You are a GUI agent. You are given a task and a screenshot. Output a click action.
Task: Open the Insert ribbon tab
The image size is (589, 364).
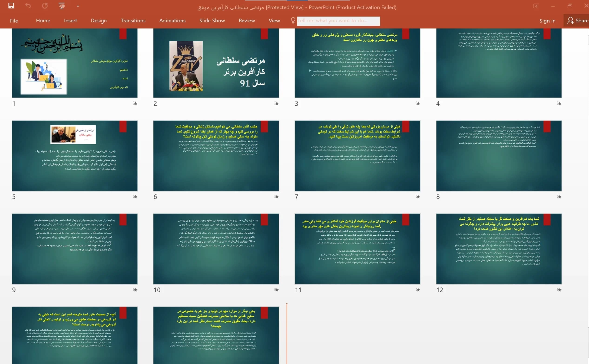pyautogui.click(x=70, y=21)
